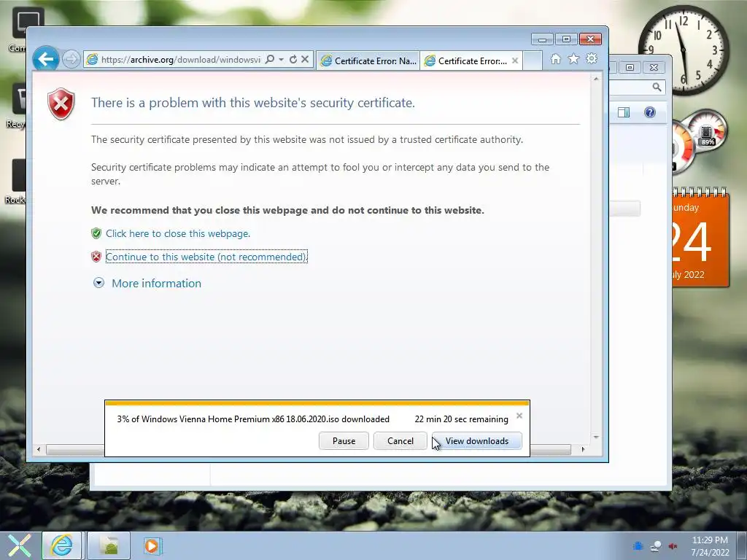Click the muted volume tray icon
The image size is (747, 560).
tap(673, 546)
